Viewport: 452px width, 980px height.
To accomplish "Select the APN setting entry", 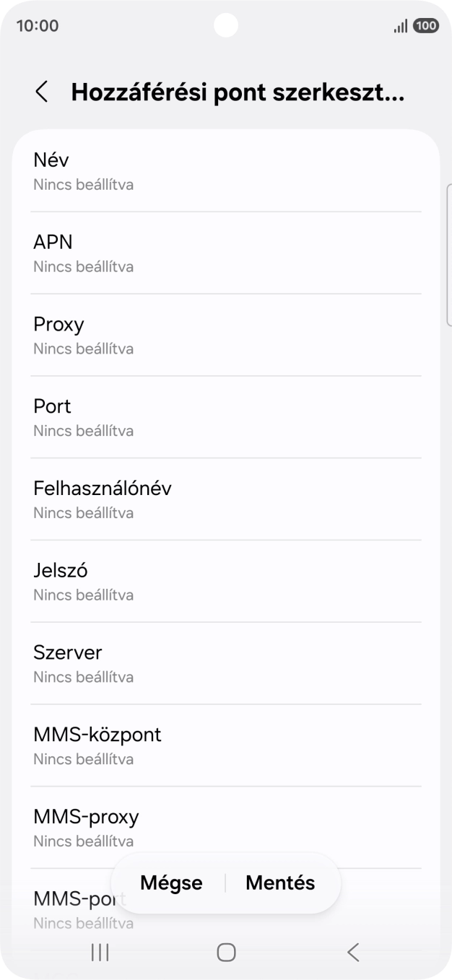I will (x=226, y=253).
